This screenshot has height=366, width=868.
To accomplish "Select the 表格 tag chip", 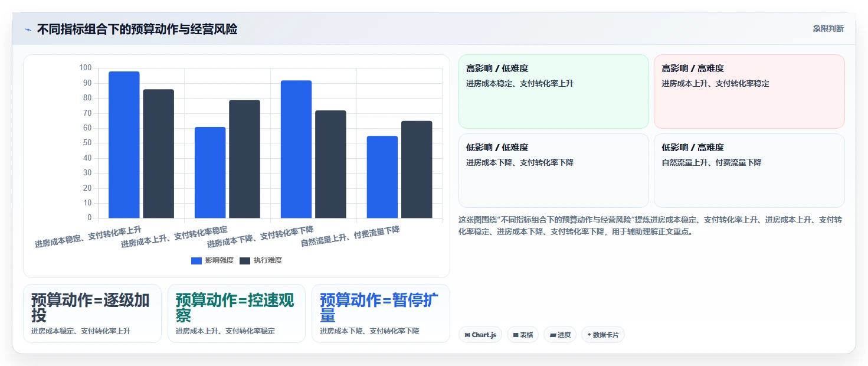I will pyautogui.click(x=523, y=335).
